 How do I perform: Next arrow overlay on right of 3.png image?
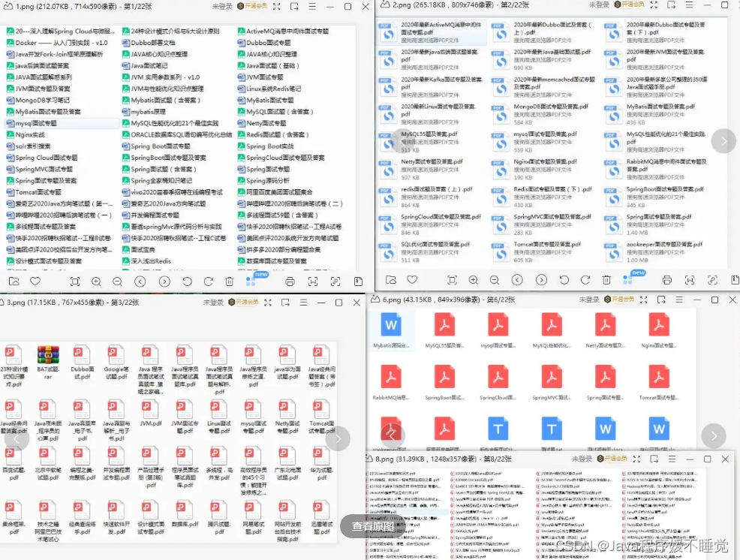338,439
